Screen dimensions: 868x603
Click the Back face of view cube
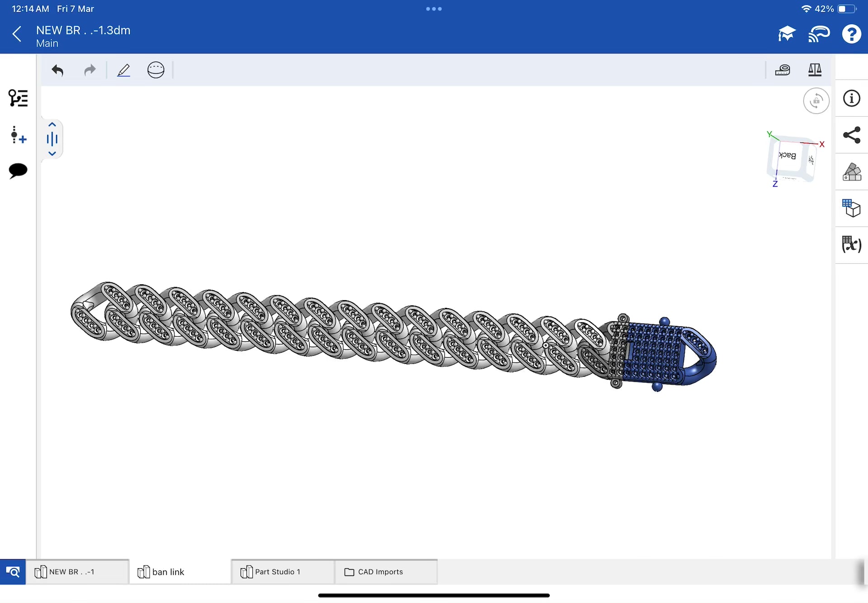pyautogui.click(x=788, y=156)
